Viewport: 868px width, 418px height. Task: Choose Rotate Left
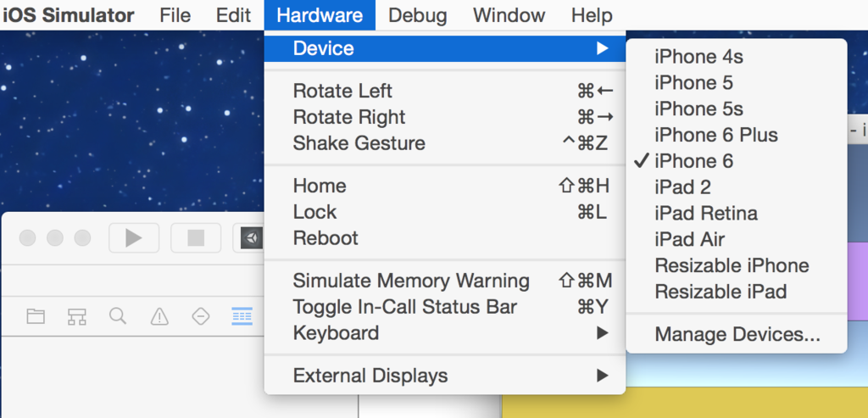[444, 91]
